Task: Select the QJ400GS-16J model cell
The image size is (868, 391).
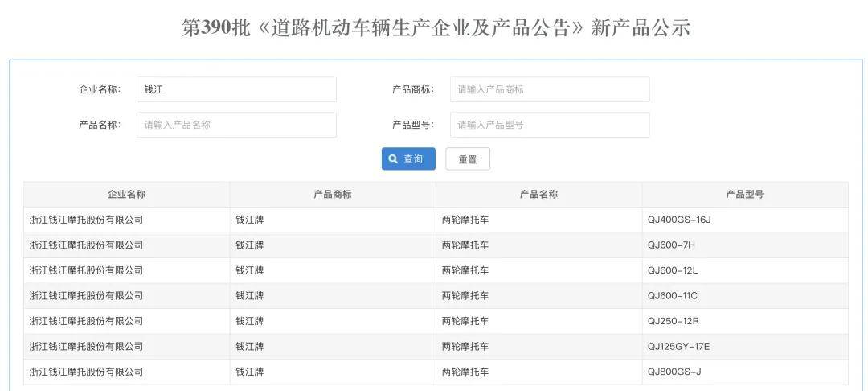Action: [x=679, y=220]
